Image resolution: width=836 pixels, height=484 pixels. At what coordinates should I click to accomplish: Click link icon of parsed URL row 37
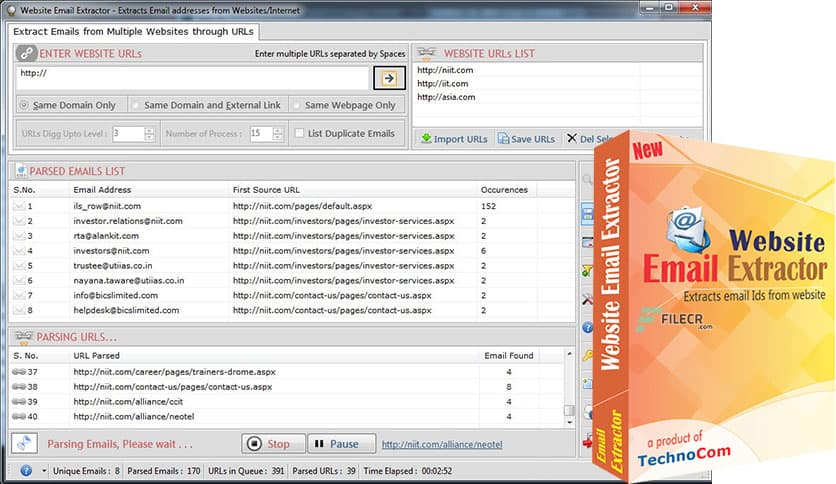pos(19,372)
